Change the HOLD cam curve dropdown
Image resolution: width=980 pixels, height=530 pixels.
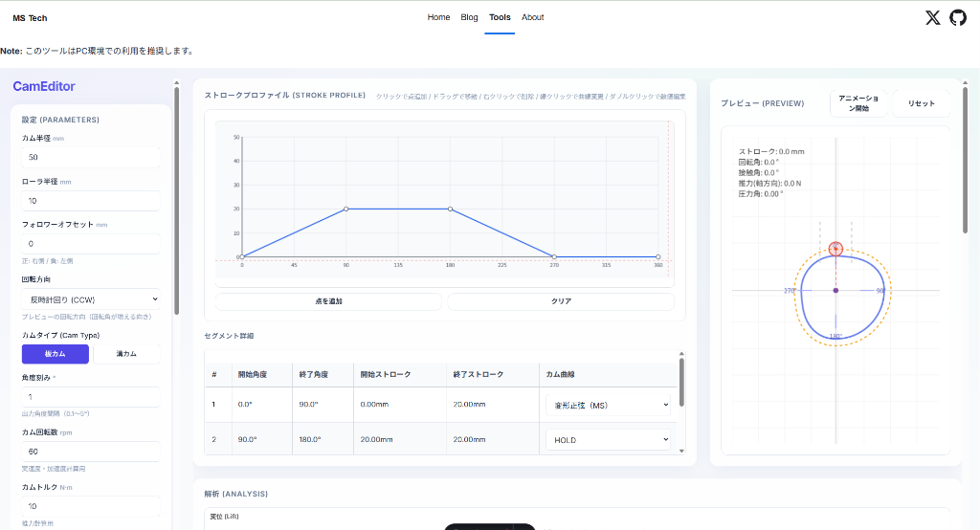(608, 439)
